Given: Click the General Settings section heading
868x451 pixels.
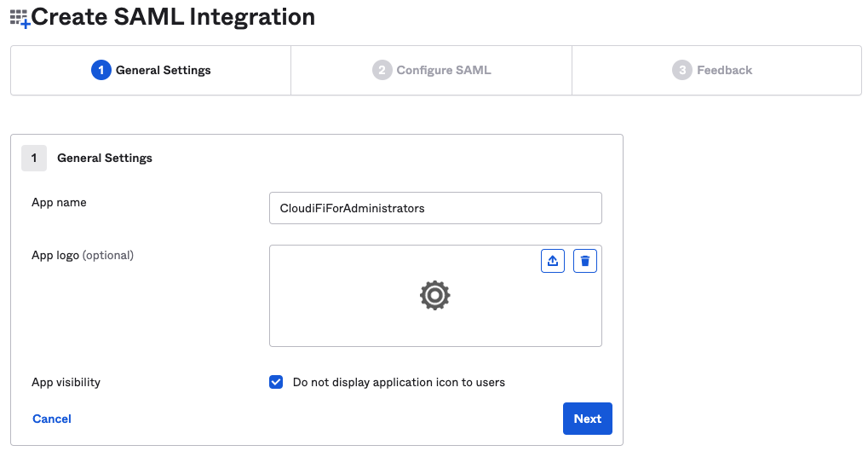Looking at the screenshot, I should (105, 158).
